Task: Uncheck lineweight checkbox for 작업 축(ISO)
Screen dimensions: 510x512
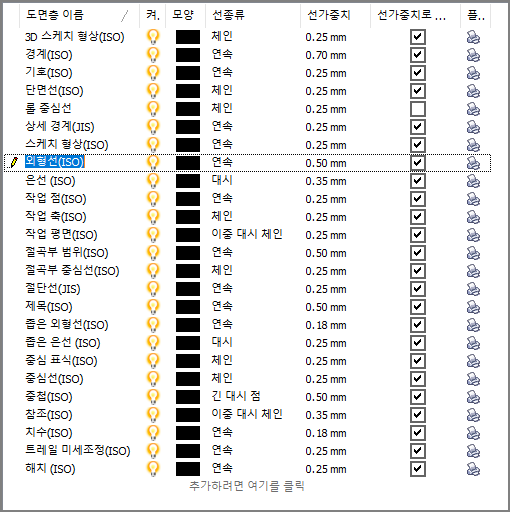Action: click(x=418, y=217)
